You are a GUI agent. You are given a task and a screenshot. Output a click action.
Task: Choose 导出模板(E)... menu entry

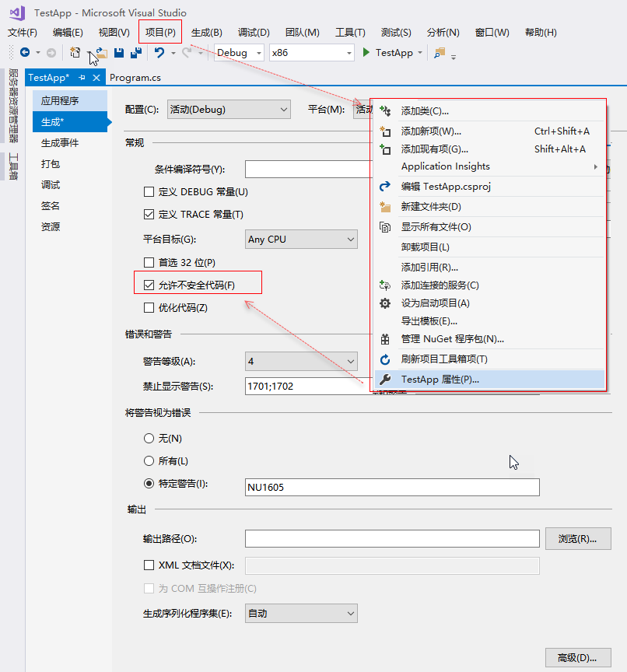coord(489,321)
